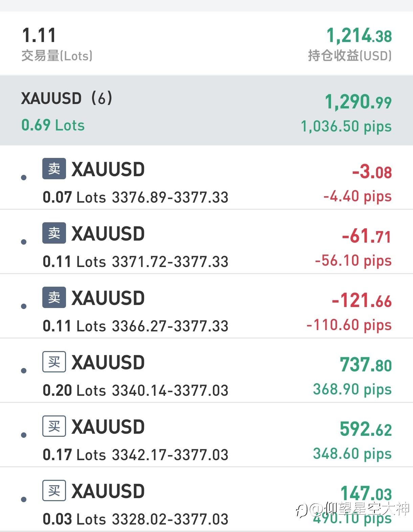Click the 卖 sell badge on the 3371.72 order
Image resolution: width=413 pixels, height=532 pixels.
pyautogui.click(x=54, y=233)
